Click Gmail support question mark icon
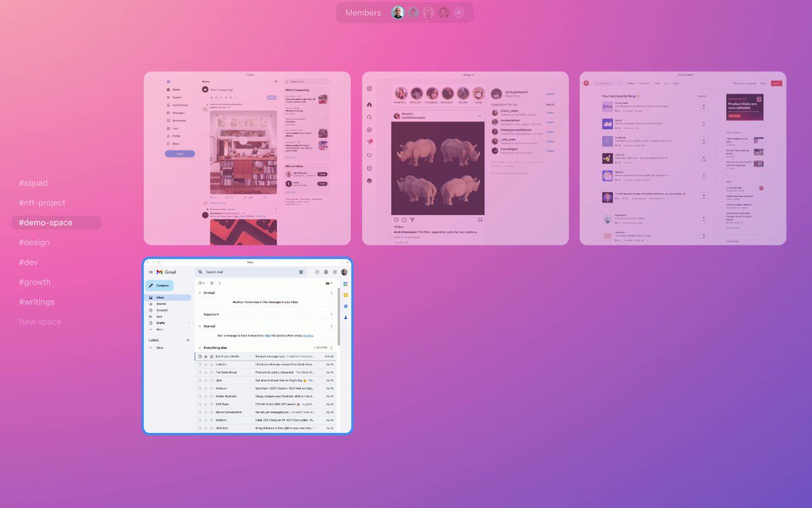This screenshot has height=508, width=812. [317, 272]
